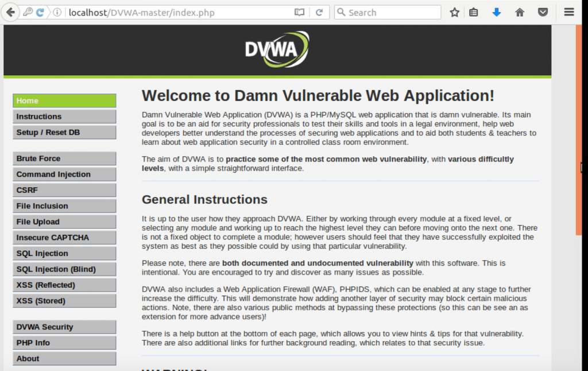
Task: Click the magnifier icon in the search box
Action: [x=341, y=13]
